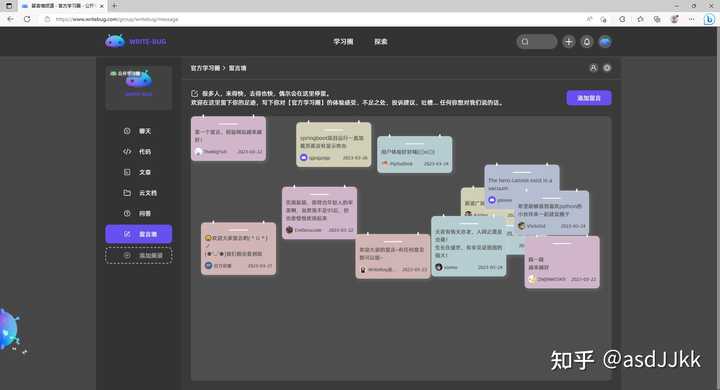Viewport: 720px width, 390px height.
Task: Select the highlighted 留言墙 message wall item
Action: coord(139,234)
